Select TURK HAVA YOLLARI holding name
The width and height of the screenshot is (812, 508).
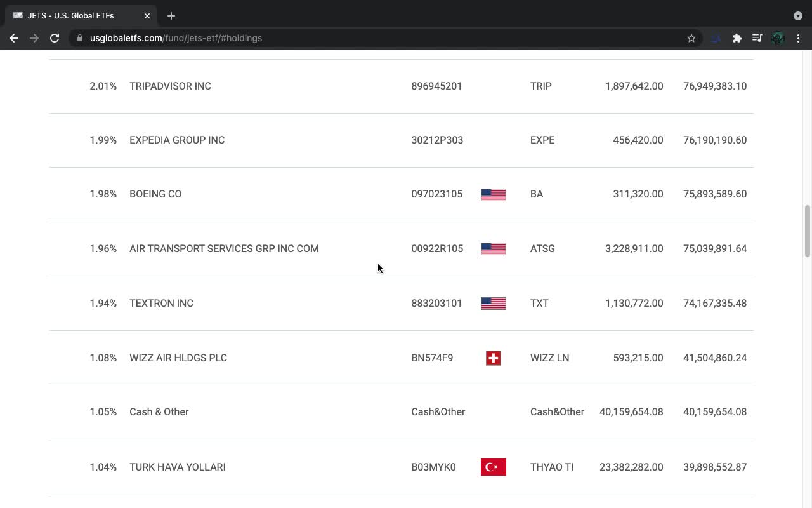[x=178, y=467]
